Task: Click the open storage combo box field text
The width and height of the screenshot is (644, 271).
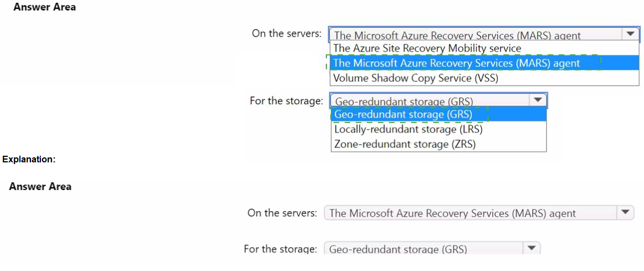Action: coord(404,101)
